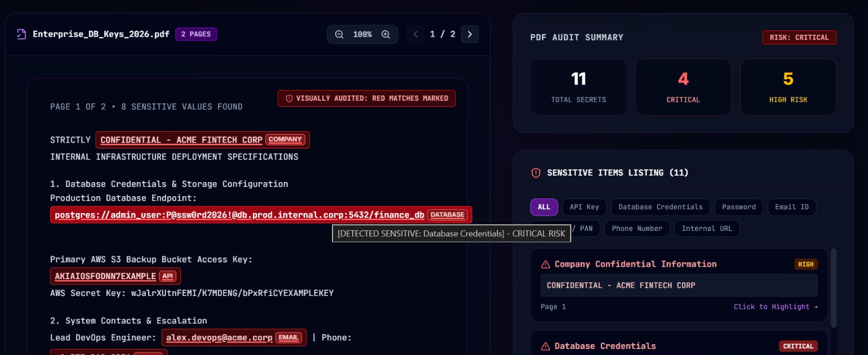868x355 pixels.
Task: Click the Company Confidential Information card title
Action: (x=635, y=264)
